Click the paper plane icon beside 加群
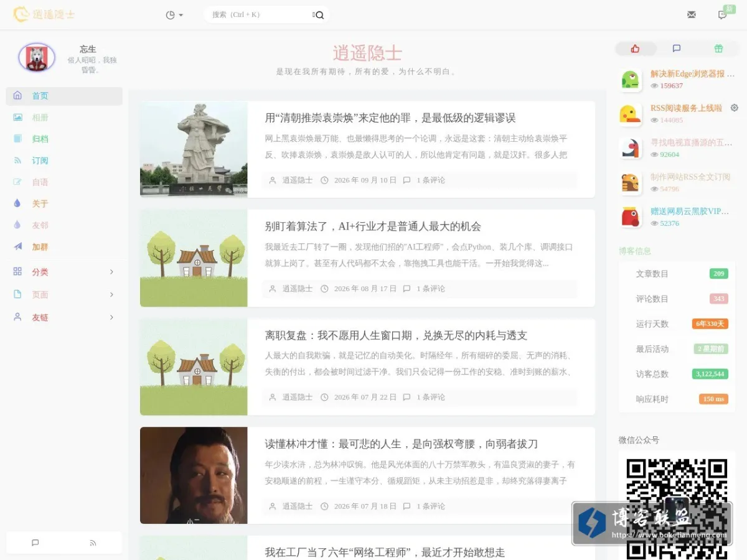This screenshot has height=560, width=747. [x=17, y=246]
